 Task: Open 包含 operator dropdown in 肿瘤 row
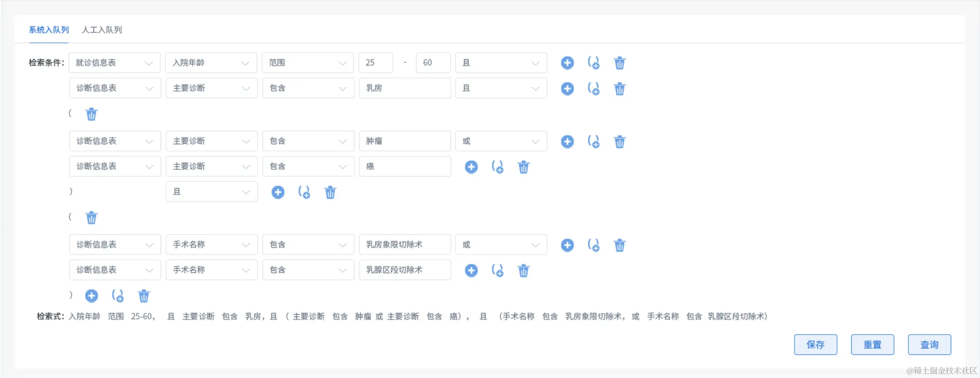(308, 141)
